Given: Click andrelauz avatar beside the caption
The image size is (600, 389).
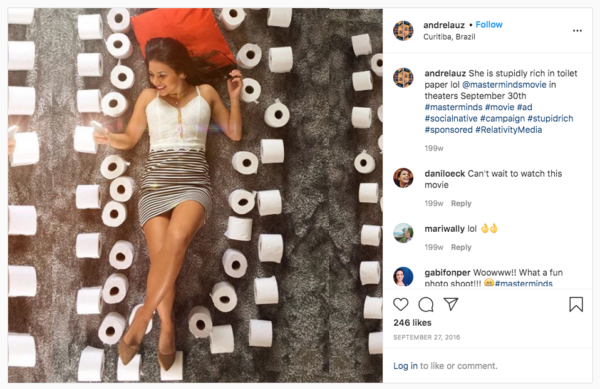Looking at the screenshot, I should [403, 78].
